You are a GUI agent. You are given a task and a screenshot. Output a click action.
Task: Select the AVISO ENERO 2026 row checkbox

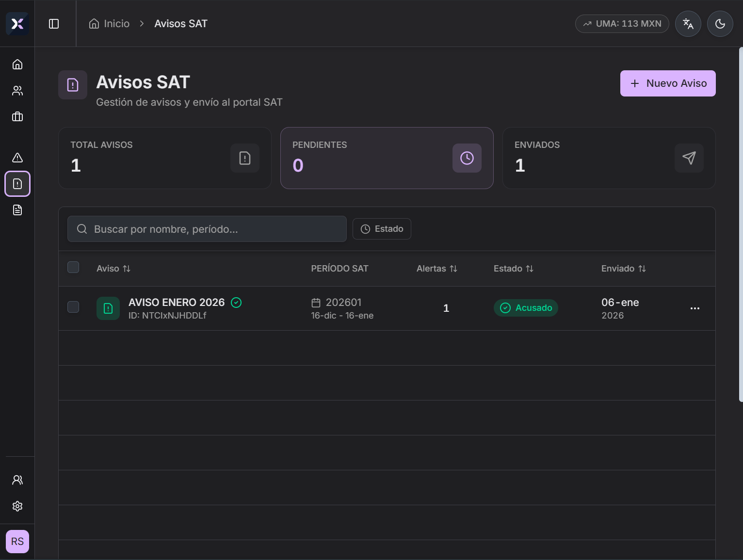[x=73, y=307]
